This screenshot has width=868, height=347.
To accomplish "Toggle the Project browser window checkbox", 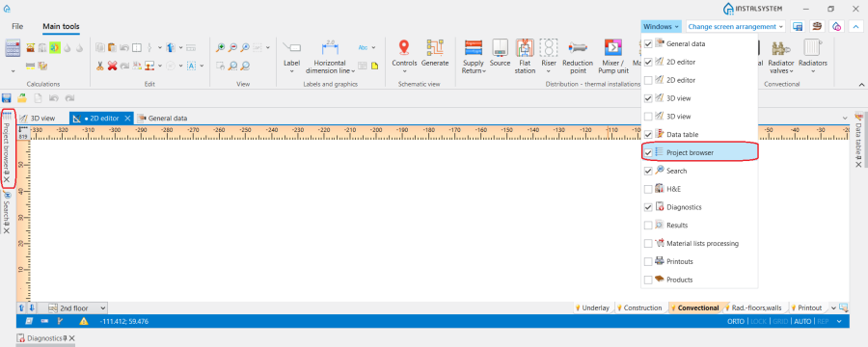I will (x=648, y=152).
